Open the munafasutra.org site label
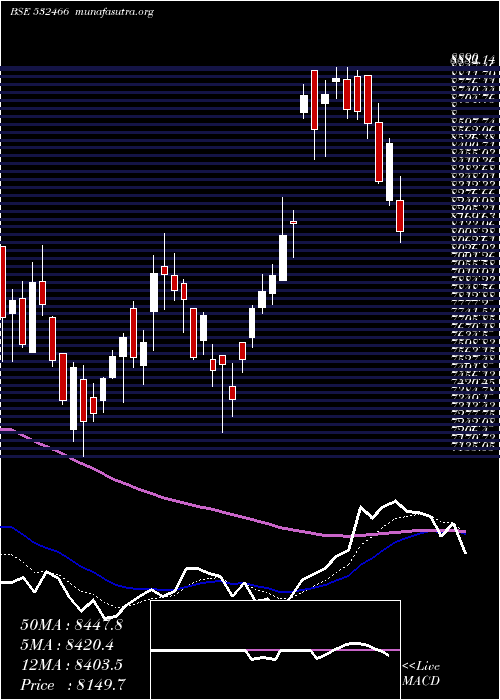Image resolution: width=500 pixels, height=700 pixels. (115, 12)
